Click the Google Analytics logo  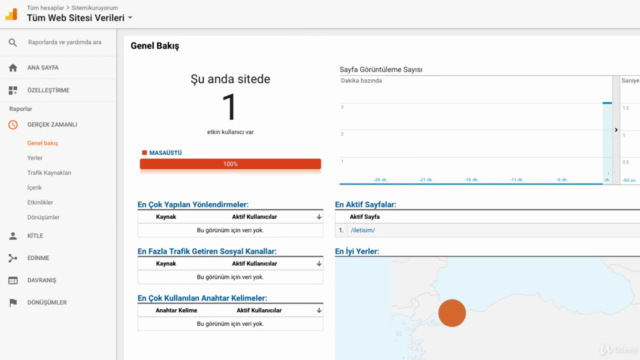[x=11, y=14]
